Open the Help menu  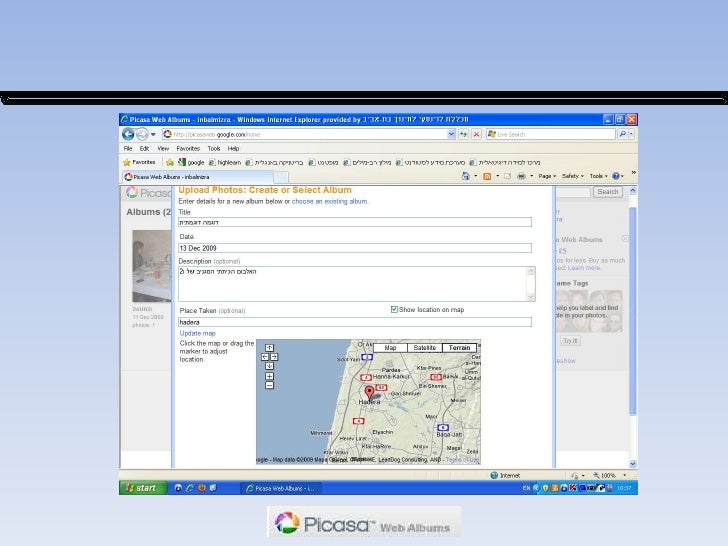click(x=233, y=149)
